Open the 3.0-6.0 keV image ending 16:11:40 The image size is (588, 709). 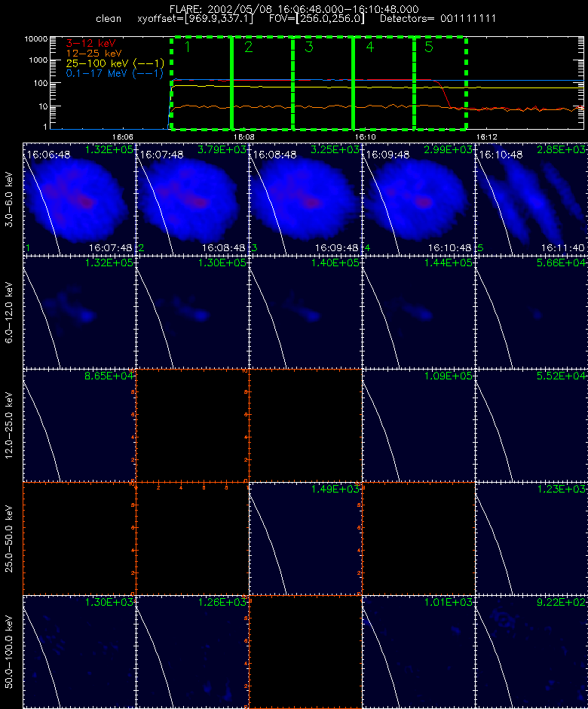(x=531, y=199)
